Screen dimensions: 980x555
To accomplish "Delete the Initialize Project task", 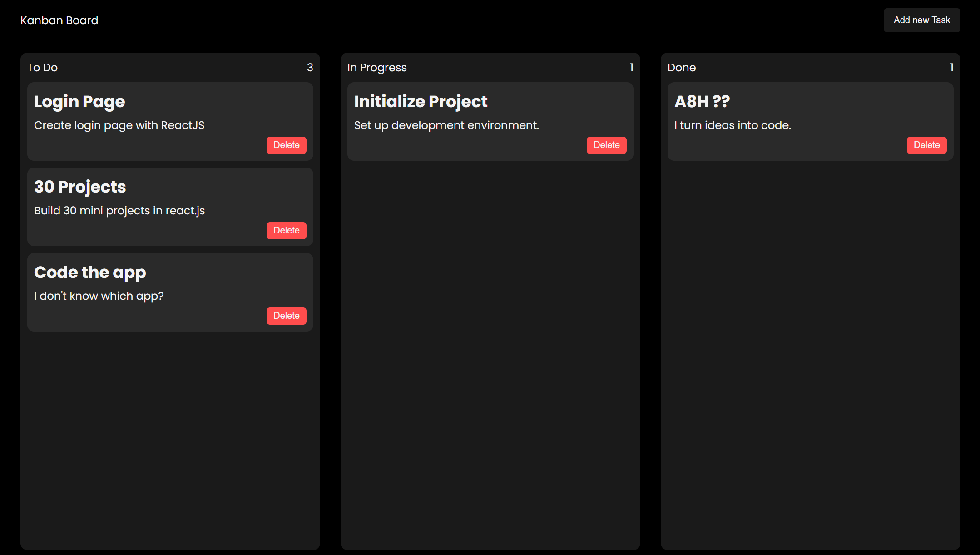I will pos(606,145).
